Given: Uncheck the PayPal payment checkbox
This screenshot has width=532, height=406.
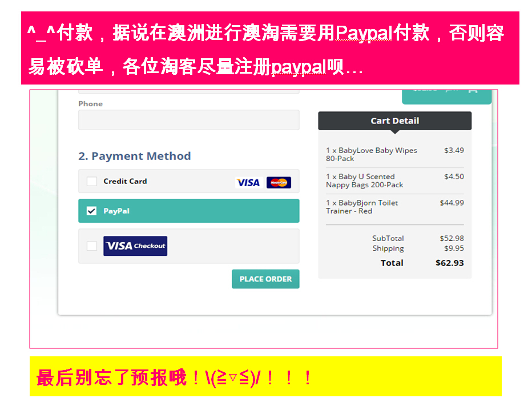Looking at the screenshot, I should point(91,211).
